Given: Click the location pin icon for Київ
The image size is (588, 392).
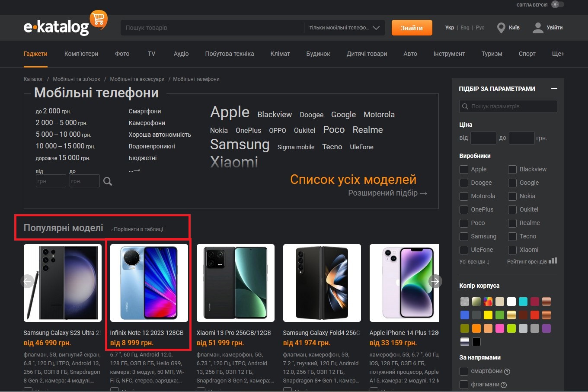Looking at the screenshot, I should 501,28.
